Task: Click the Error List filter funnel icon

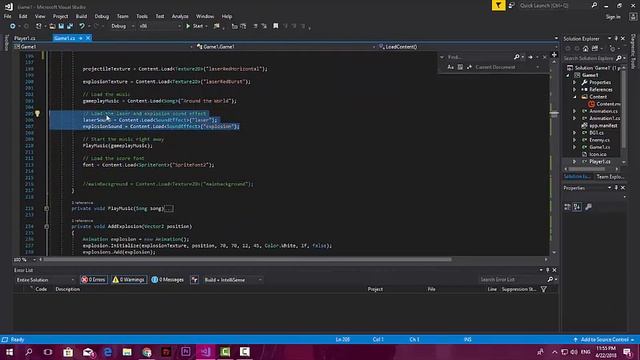Action: click(544, 289)
